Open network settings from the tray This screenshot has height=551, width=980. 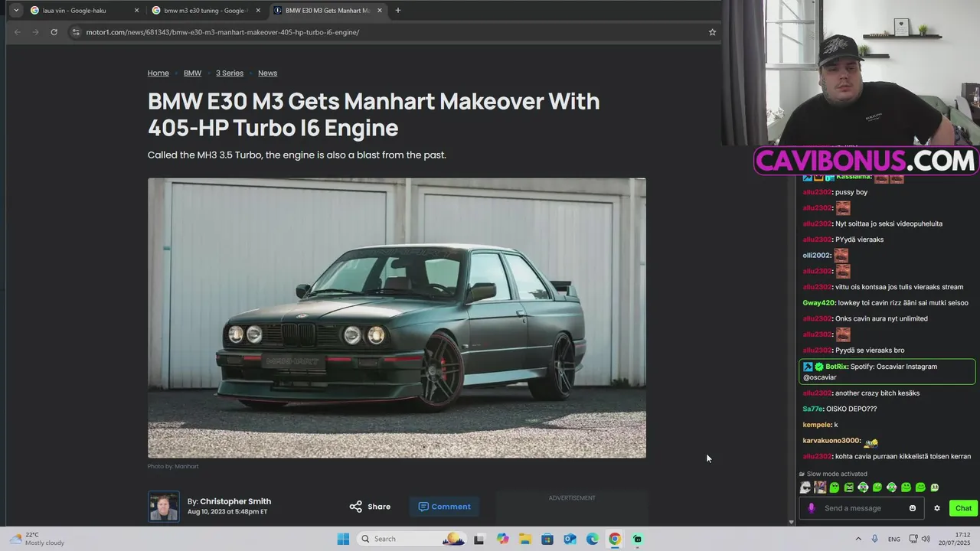pyautogui.click(x=913, y=539)
